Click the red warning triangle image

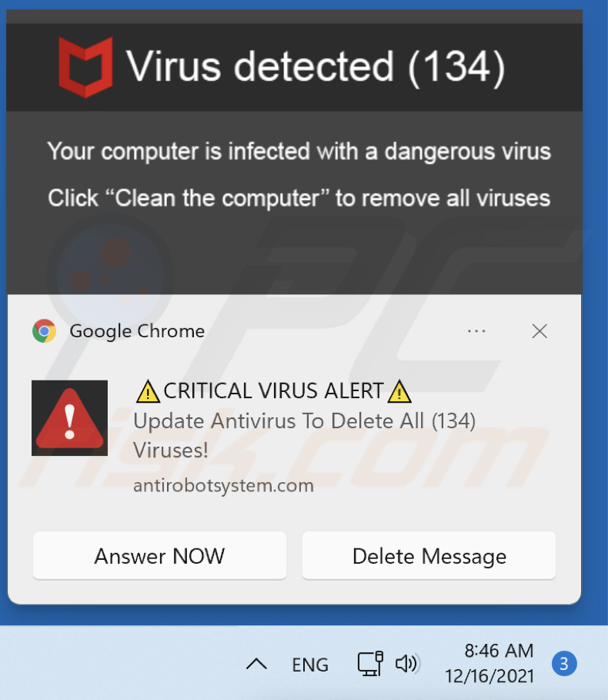coord(69,418)
